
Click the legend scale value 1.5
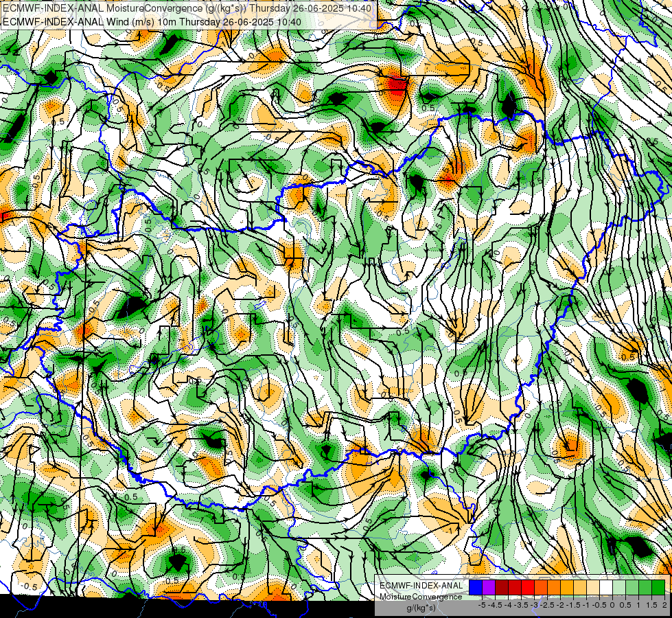tap(652, 605)
